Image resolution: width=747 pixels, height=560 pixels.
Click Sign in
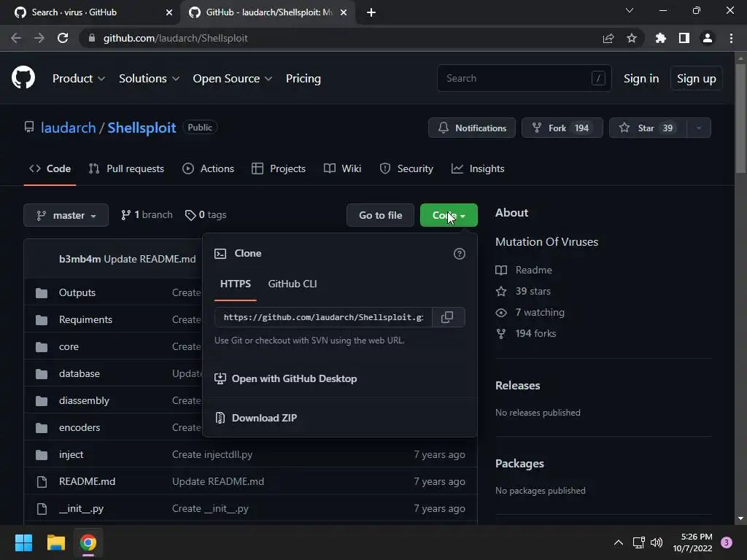[x=641, y=79]
